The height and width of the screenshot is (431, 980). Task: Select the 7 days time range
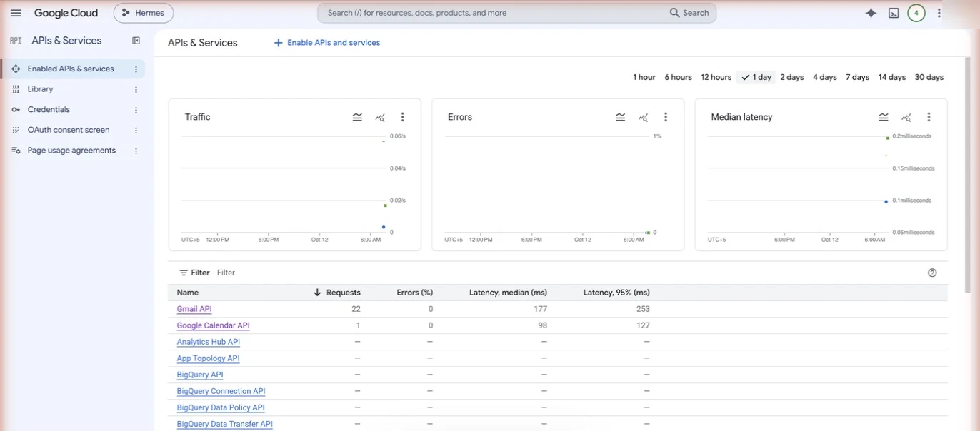858,77
